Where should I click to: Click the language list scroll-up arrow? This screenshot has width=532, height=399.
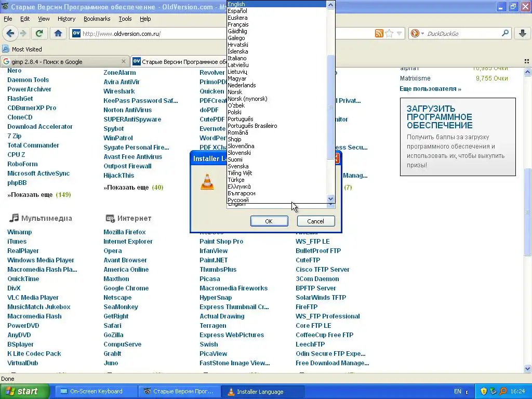click(330, 5)
